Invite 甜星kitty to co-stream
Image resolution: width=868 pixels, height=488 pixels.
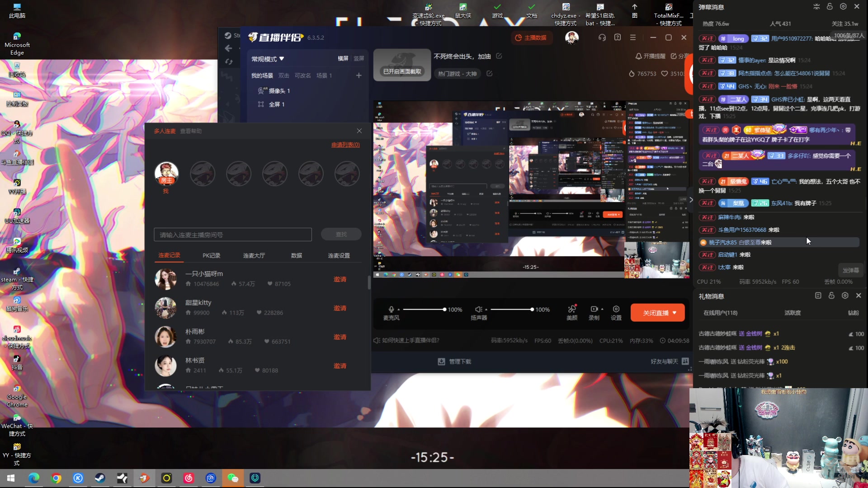click(x=340, y=308)
